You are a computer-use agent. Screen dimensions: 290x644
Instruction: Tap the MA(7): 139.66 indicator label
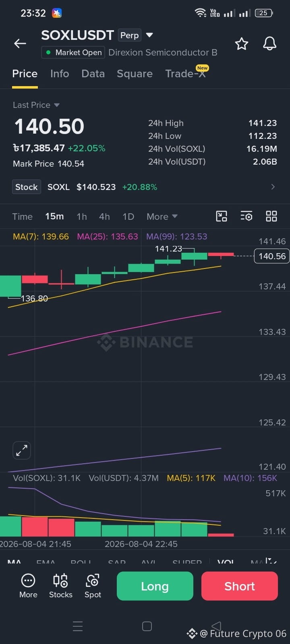[x=41, y=237]
